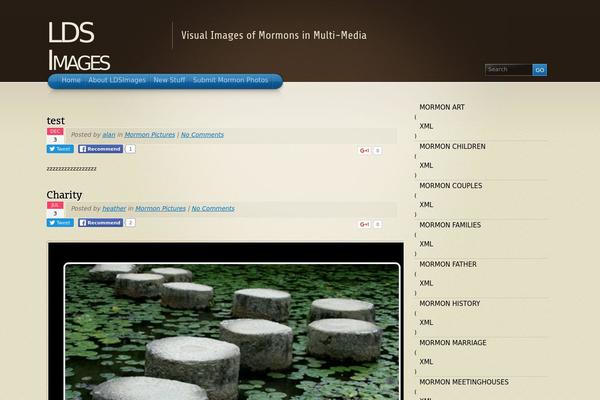Image resolution: width=600 pixels, height=400 pixels.
Task: Open Mormon Meetinghouses category
Action: tap(464, 382)
